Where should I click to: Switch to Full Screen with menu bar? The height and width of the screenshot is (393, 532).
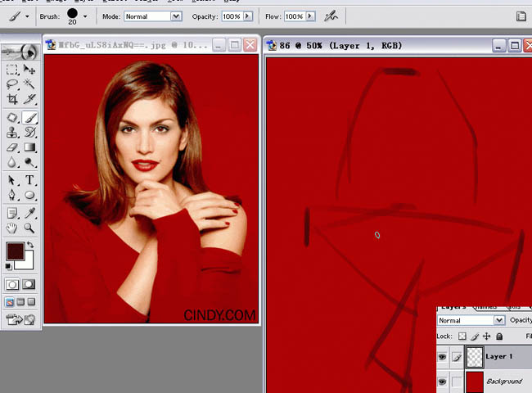pos(20,301)
